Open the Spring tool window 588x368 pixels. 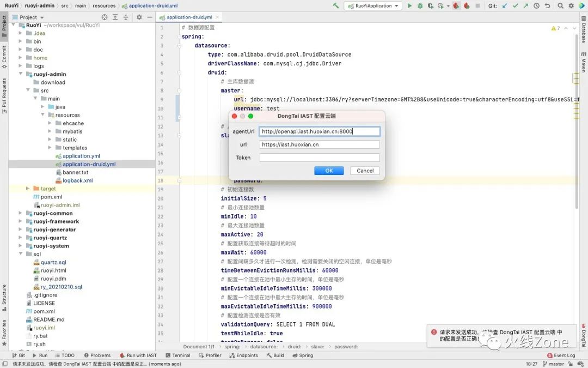point(303,355)
